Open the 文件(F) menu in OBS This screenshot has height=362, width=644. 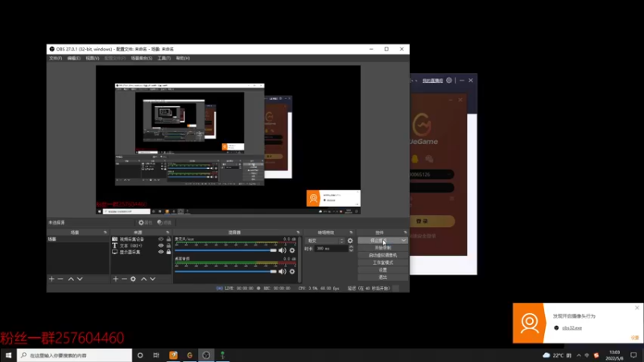[56, 58]
